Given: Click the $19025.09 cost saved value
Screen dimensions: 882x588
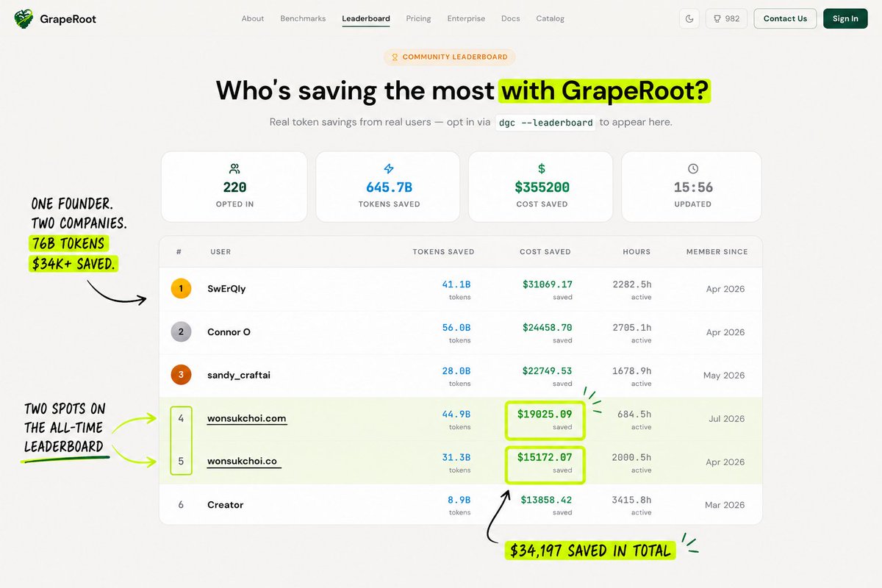Looking at the screenshot, I should (545, 414).
